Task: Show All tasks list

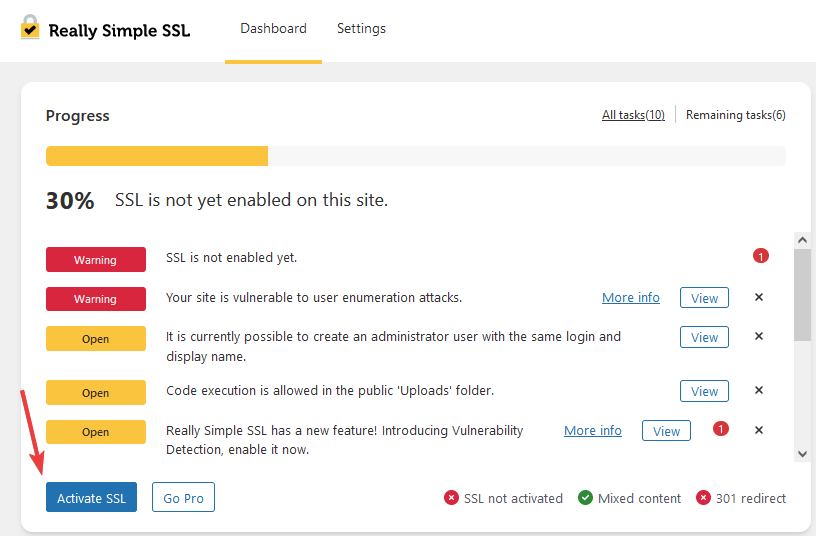Action: pyautogui.click(x=633, y=115)
